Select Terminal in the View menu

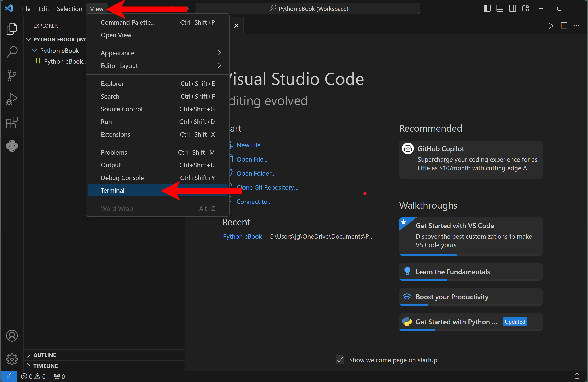[158, 190]
